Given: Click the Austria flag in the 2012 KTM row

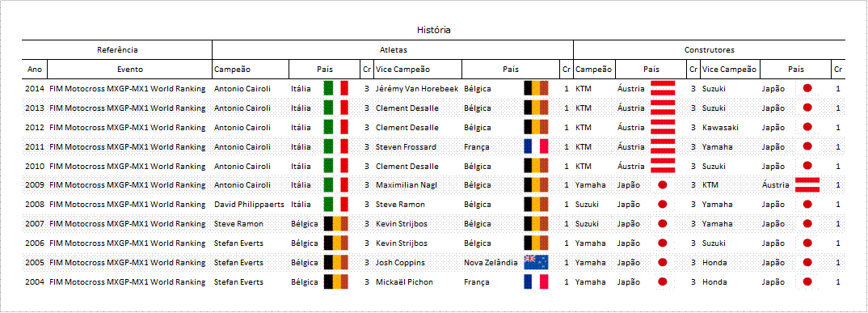Looking at the screenshot, I should [x=663, y=127].
